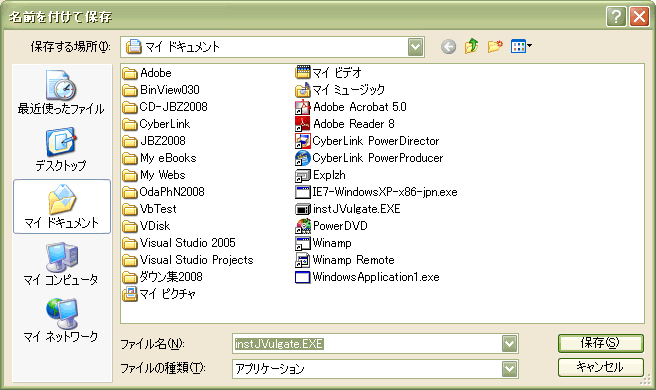Screen dimensions: 656x390
Task: Select the マイ ミュージック folder
Action: 340,90
